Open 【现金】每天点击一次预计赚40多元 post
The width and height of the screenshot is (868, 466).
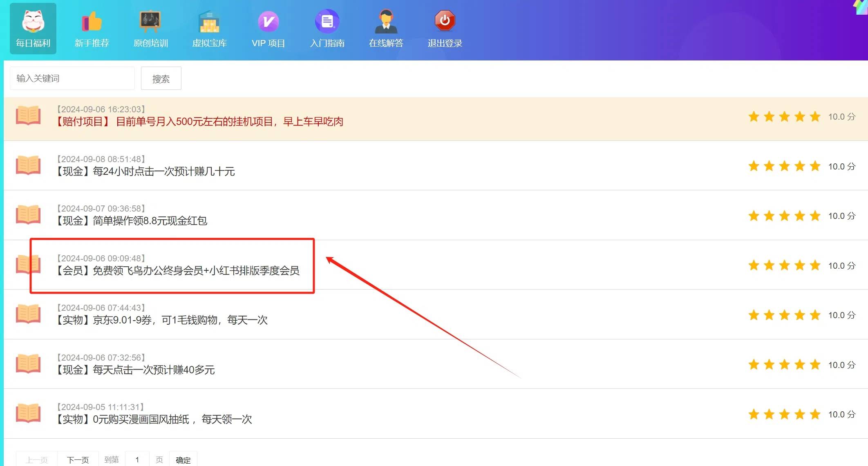(x=135, y=370)
